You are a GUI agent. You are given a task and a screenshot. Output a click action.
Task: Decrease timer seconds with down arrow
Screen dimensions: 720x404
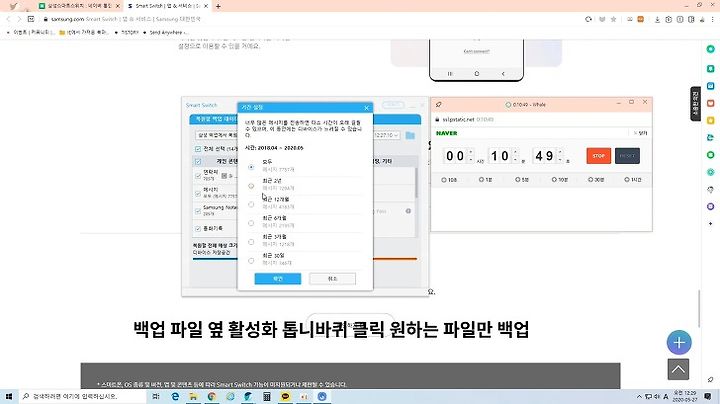click(x=560, y=159)
